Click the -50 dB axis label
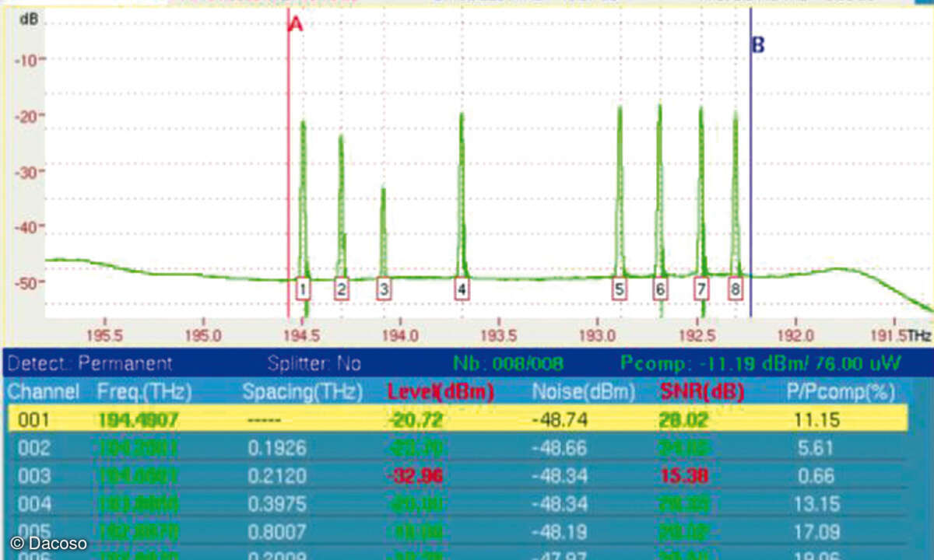Screen dimensions: 934x560 point(25,282)
